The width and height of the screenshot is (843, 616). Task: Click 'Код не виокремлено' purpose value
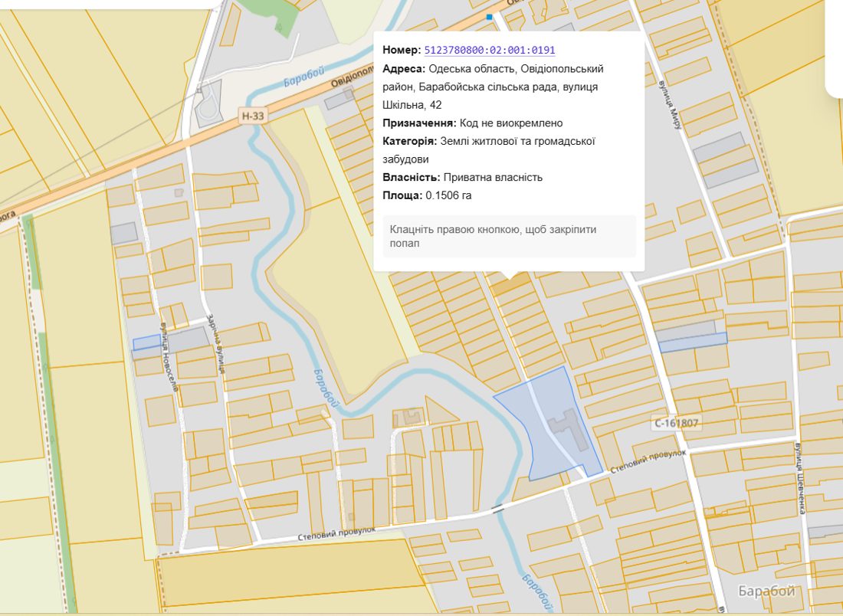510,123
